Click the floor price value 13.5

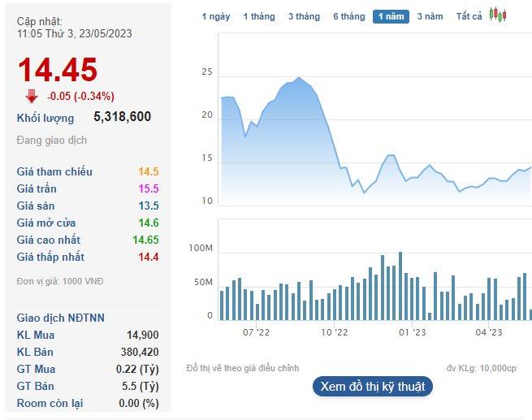click(148, 206)
